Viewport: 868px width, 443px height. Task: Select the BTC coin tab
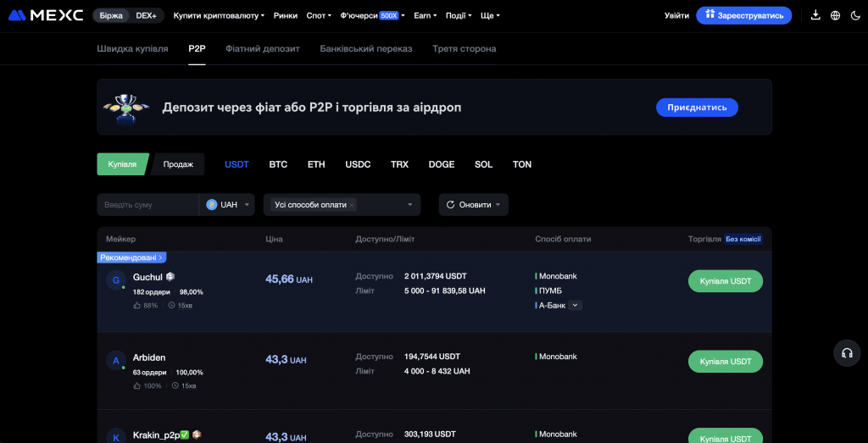(278, 164)
